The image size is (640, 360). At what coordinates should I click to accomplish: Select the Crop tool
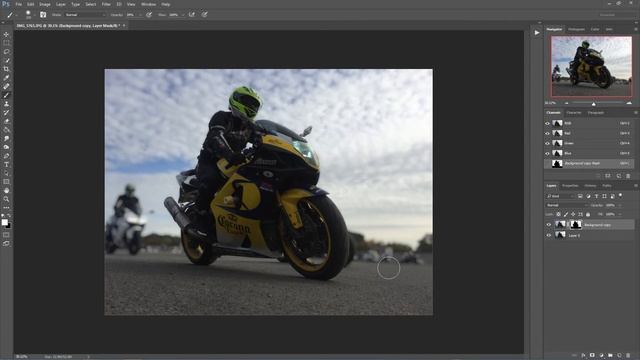tap(6, 69)
